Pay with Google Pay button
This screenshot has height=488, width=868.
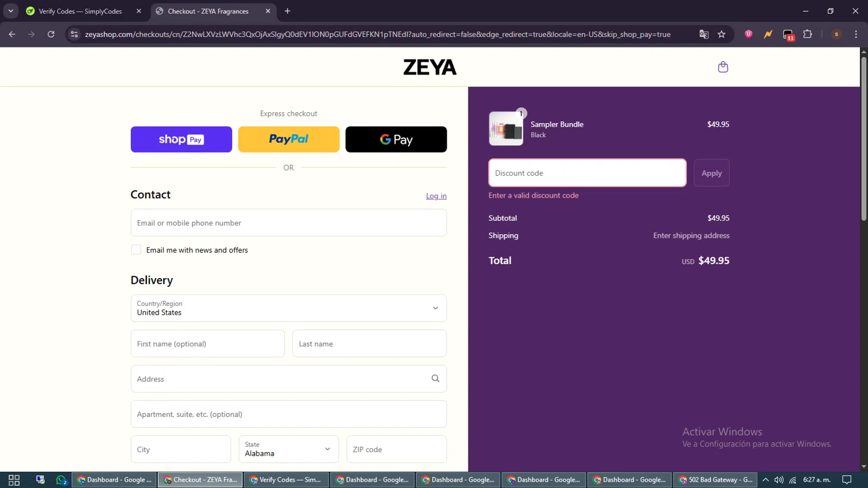coord(396,139)
